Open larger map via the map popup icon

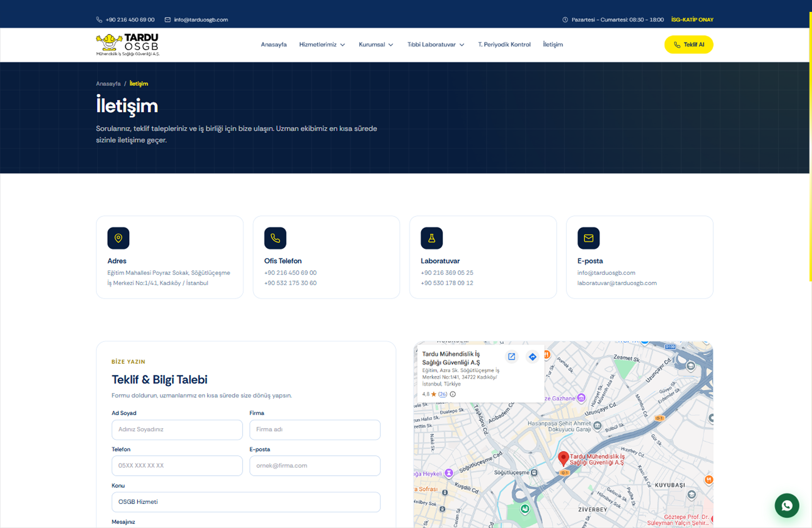511,357
